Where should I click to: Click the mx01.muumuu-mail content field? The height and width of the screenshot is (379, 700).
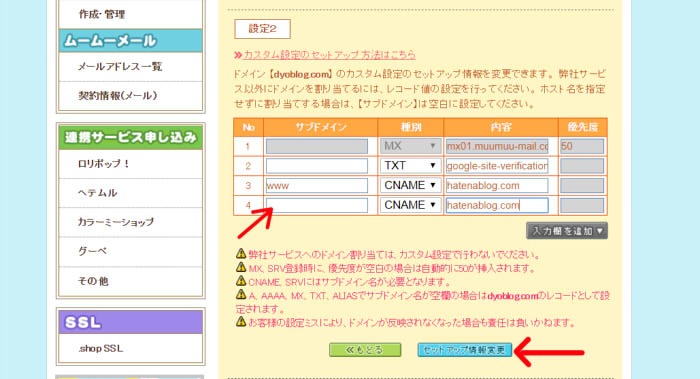(x=497, y=146)
